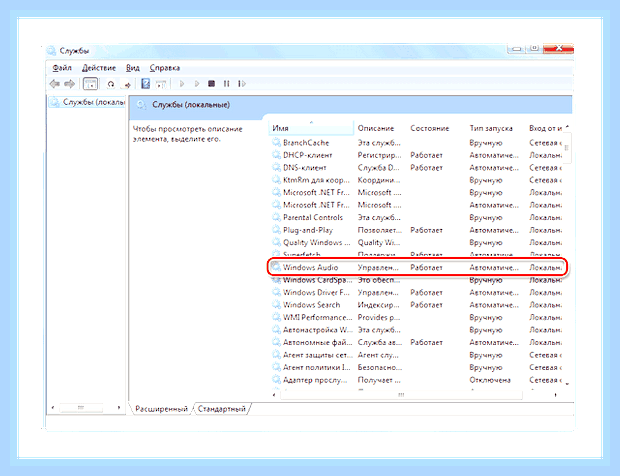Click the services list horizontal scrollbar thumb
This screenshot has height=476, width=620.
click(401, 395)
